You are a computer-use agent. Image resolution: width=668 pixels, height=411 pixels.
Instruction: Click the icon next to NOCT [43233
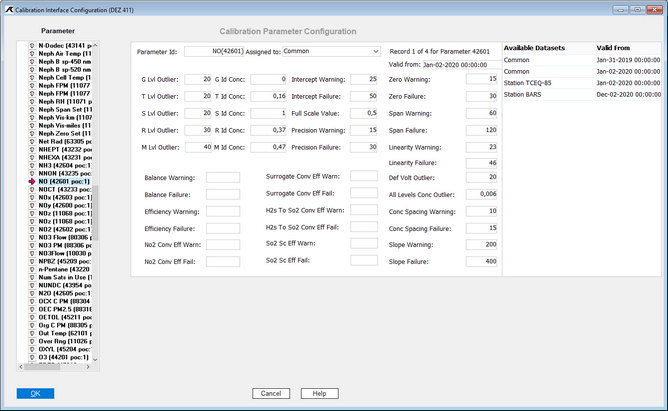(32, 190)
